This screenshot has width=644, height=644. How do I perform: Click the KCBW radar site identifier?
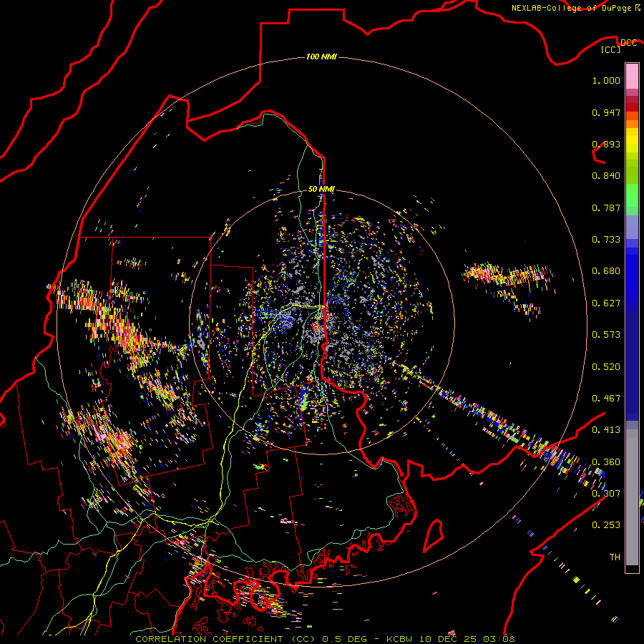(x=401, y=639)
